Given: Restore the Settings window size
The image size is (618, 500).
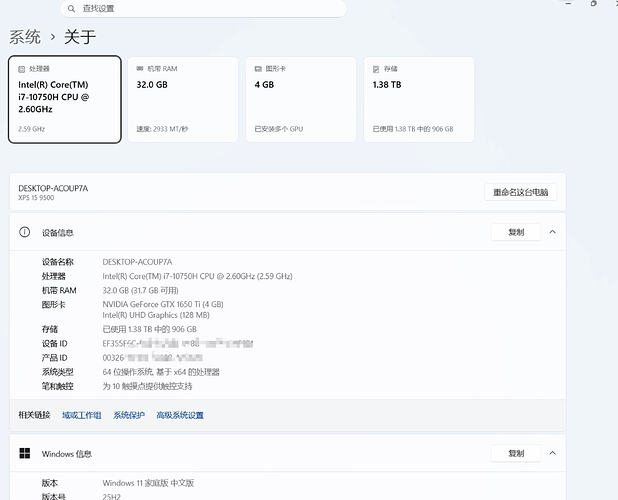Looking at the screenshot, I should point(594,3).
